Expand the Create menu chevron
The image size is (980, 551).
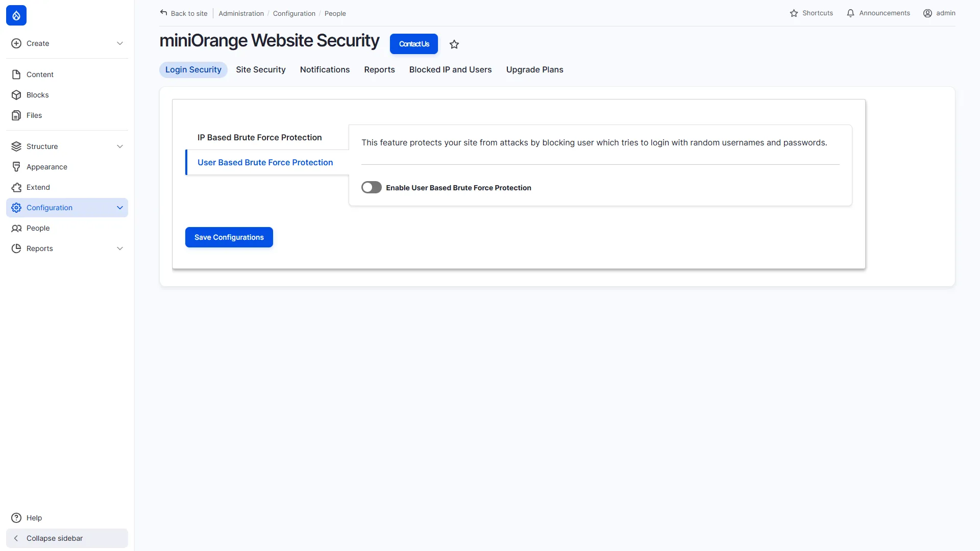click(x=120, y=43)
